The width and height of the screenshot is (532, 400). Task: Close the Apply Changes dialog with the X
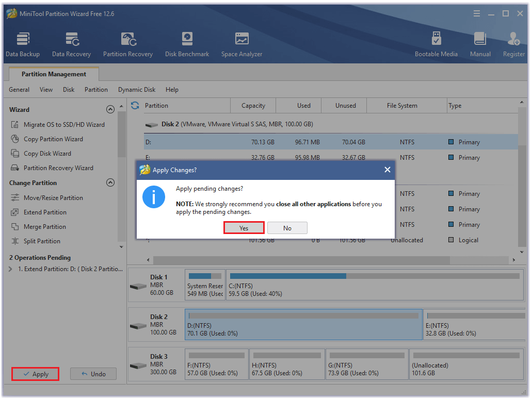point(387,170)
